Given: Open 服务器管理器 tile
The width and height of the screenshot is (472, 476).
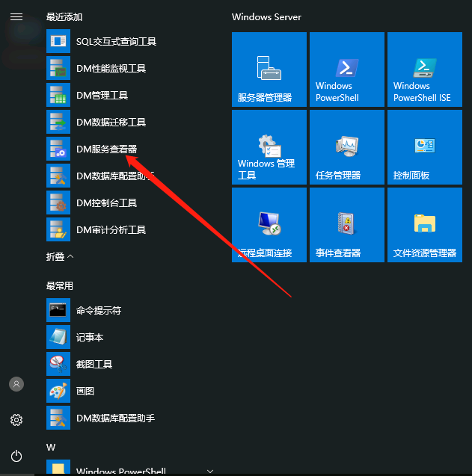Looking at the screenshot, I should click(x=269, y=69).
